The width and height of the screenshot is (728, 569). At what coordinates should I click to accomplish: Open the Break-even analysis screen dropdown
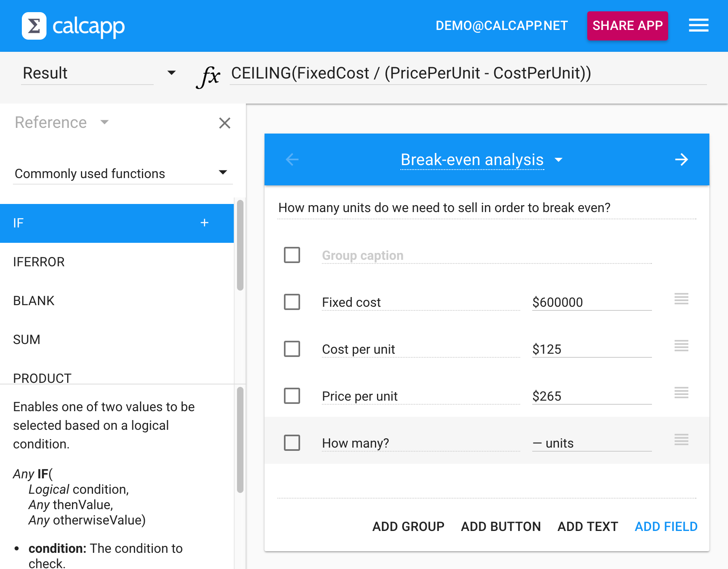tap(559, 160)
